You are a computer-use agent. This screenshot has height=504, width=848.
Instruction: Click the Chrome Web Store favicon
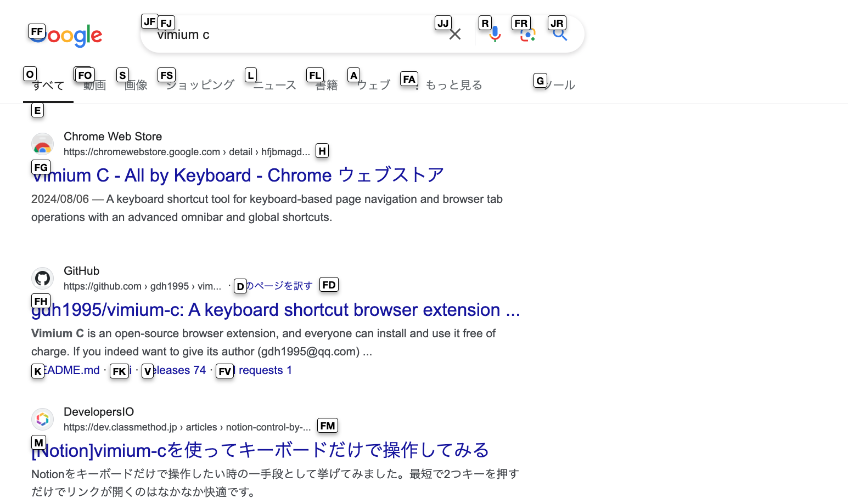point(42,145)
